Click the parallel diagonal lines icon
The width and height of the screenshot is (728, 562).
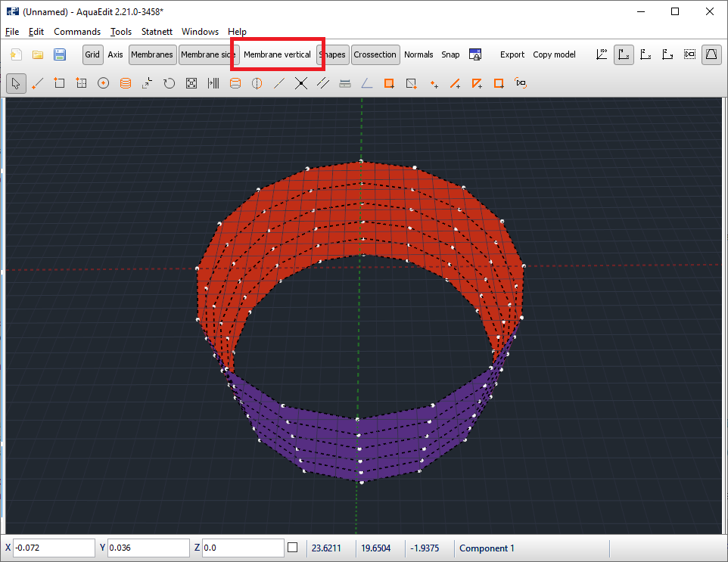click(x=322, y=83)
